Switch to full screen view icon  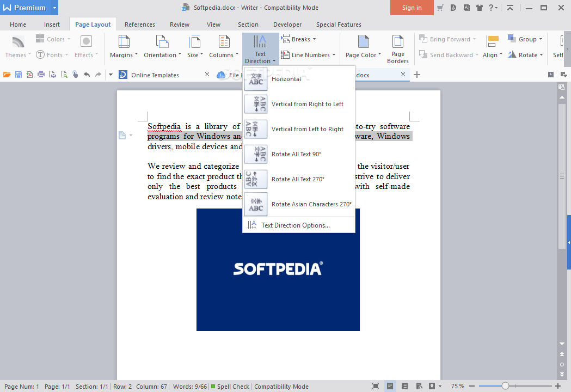point(376,386)
